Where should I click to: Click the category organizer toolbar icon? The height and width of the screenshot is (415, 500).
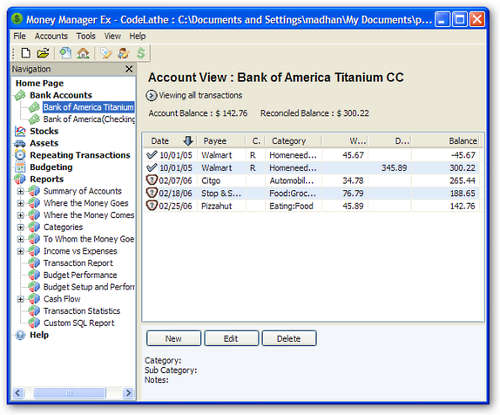[x=106, y=53]
